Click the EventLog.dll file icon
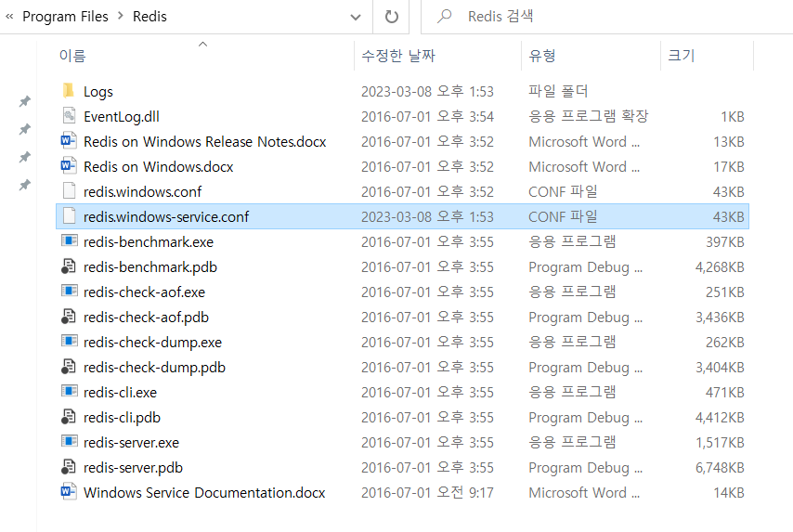The height and width of the screenshot is (532, 793). (x=69, y=116)
